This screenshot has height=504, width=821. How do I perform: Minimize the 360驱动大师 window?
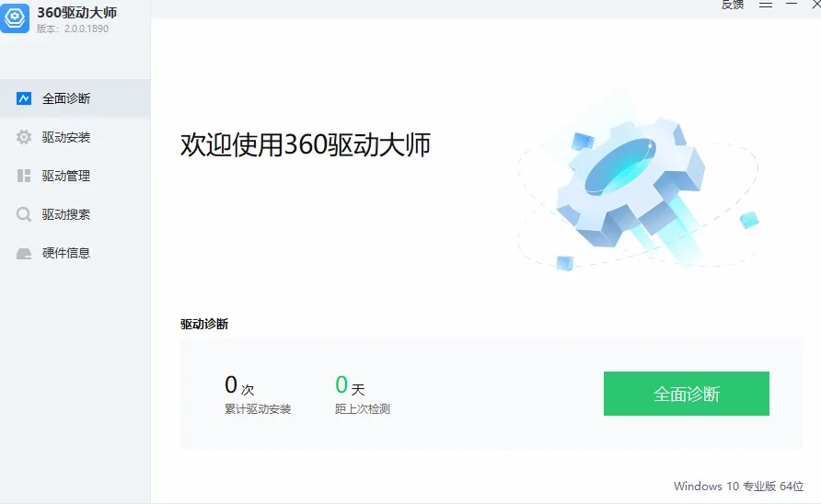tap(792, 5)
